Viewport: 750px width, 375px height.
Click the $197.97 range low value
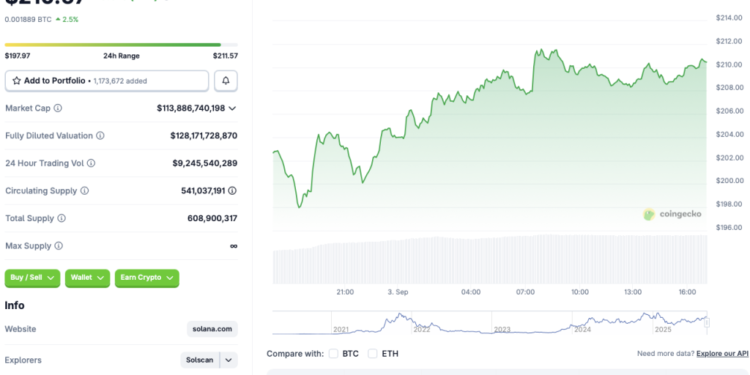(18, 56)
